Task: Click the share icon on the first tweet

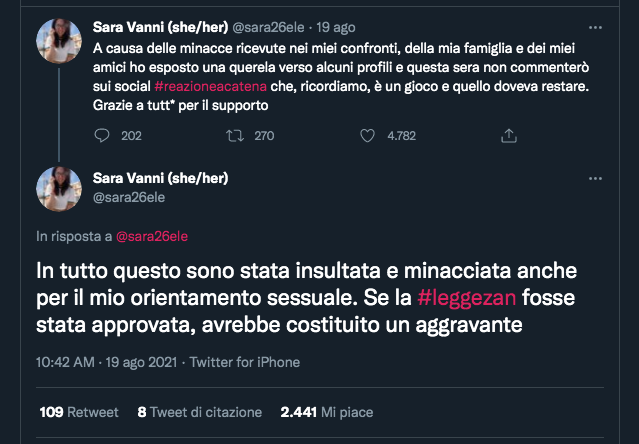Action: click(507, 136)
